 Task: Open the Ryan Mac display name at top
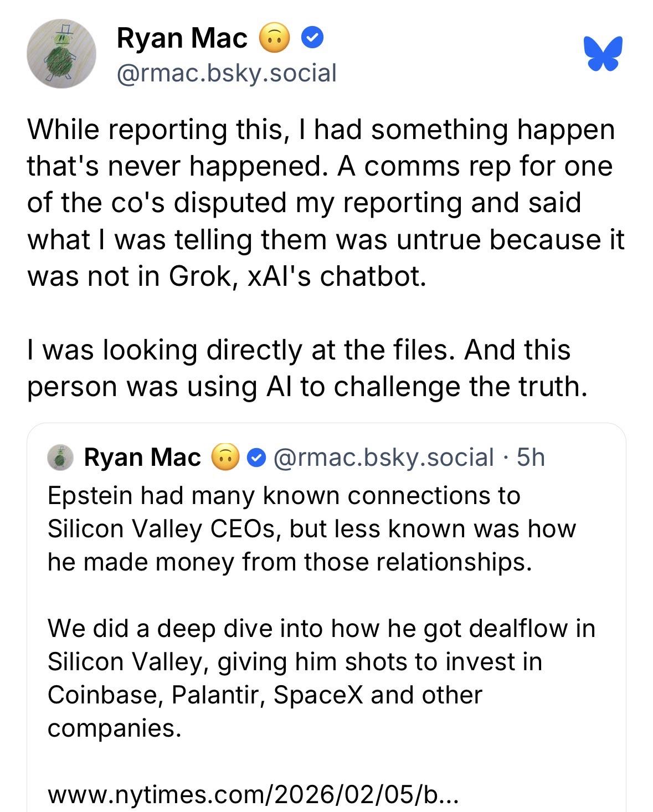tap(182, 38)
